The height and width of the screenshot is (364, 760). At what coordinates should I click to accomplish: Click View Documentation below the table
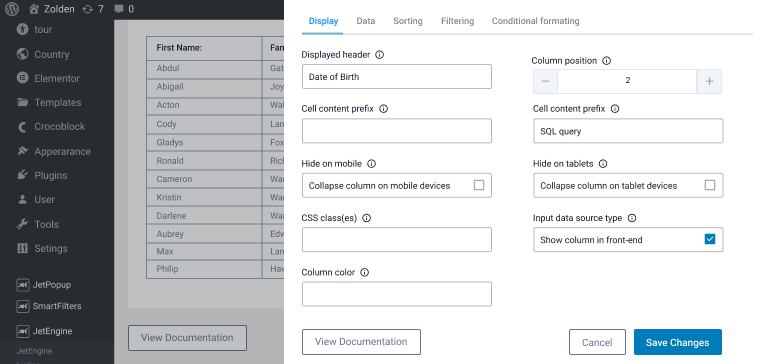187,338
